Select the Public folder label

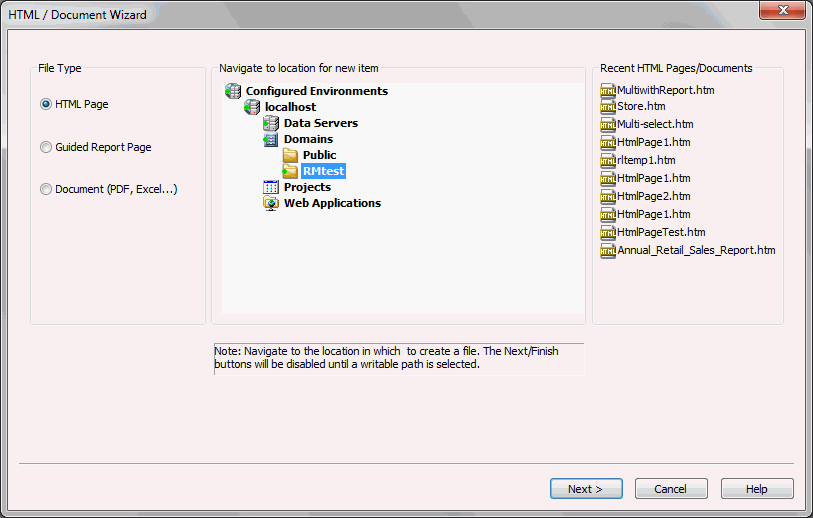[319, 155]
